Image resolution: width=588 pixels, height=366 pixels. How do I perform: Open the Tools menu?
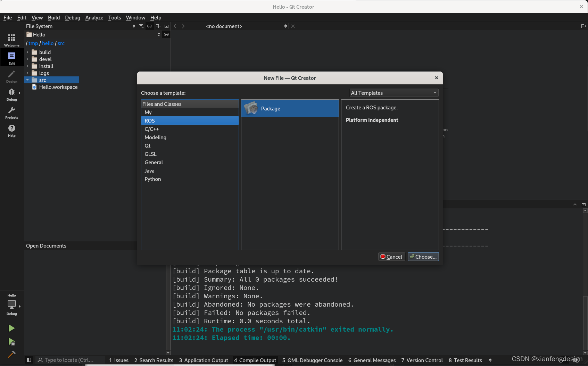115,18
